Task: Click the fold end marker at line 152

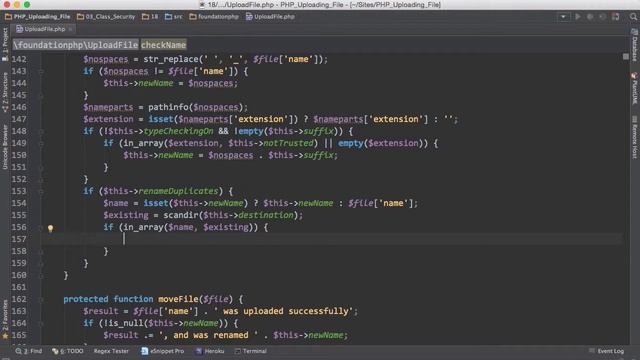Action: [41, 180]
